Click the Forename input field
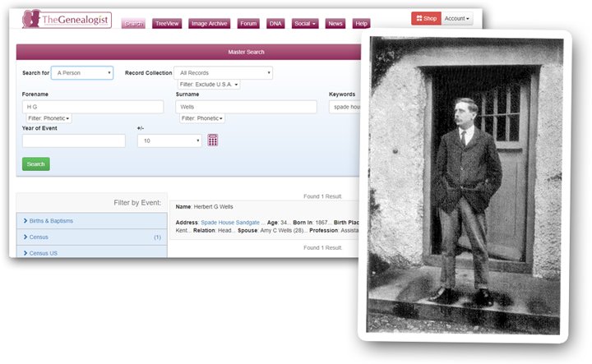 pyautogui.click(x=93, y=107)
